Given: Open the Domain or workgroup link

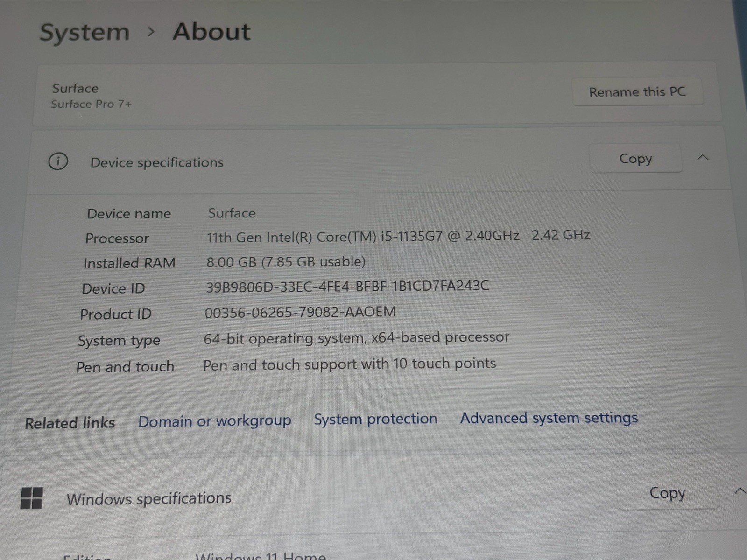Looking at the screenshot, I should [x=215, y=421].
